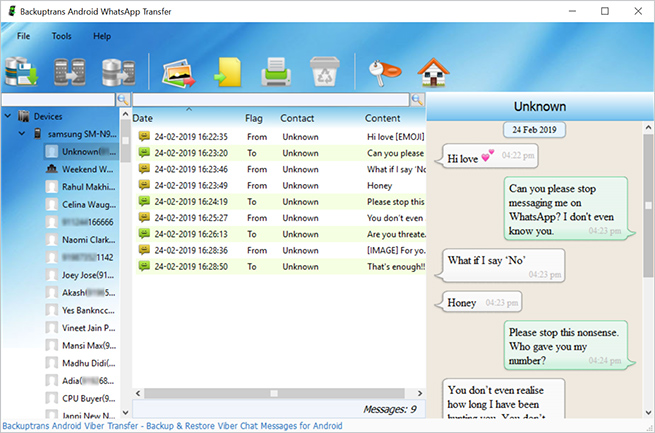Open the Help menu
Viewport: 655px width, 433px height.
point(102,36)
